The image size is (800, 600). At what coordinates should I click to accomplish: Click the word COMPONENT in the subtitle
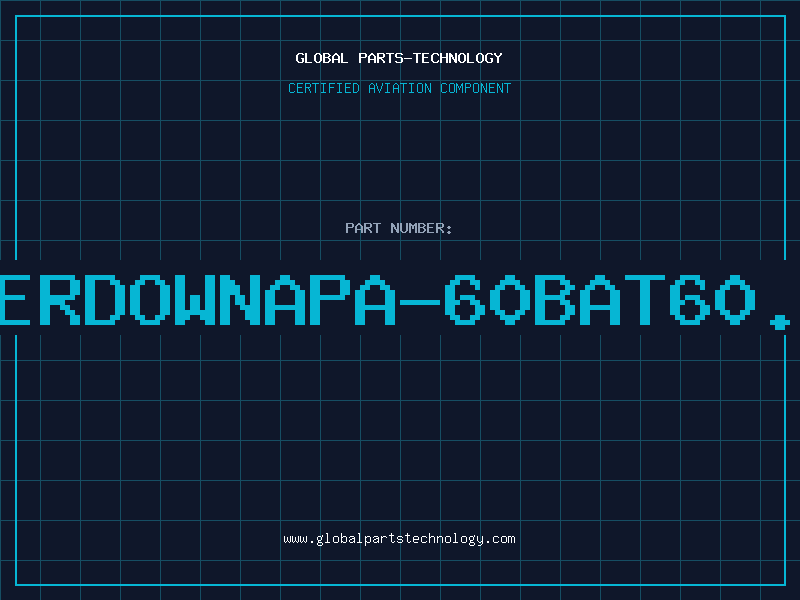tap(476, 88)
